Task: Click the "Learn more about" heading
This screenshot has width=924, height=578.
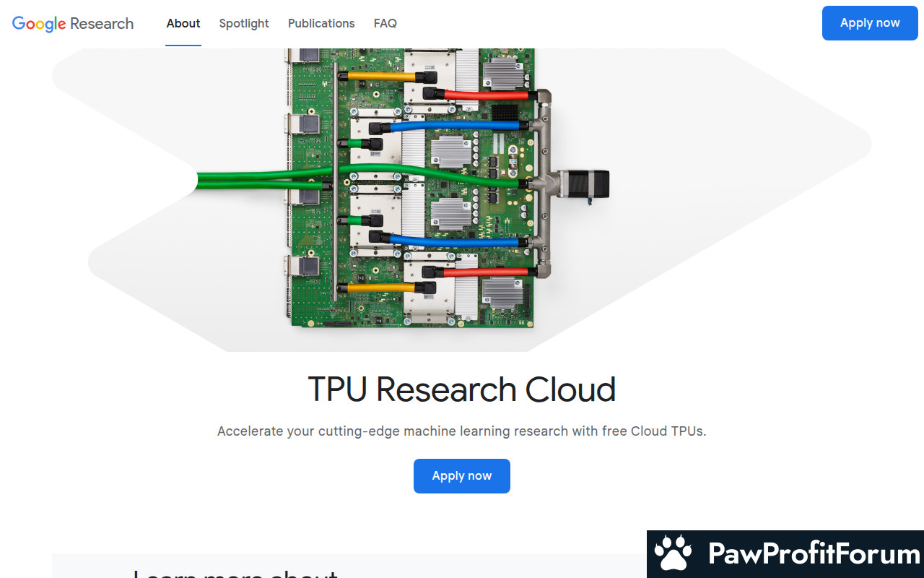Action: [235, 572]
